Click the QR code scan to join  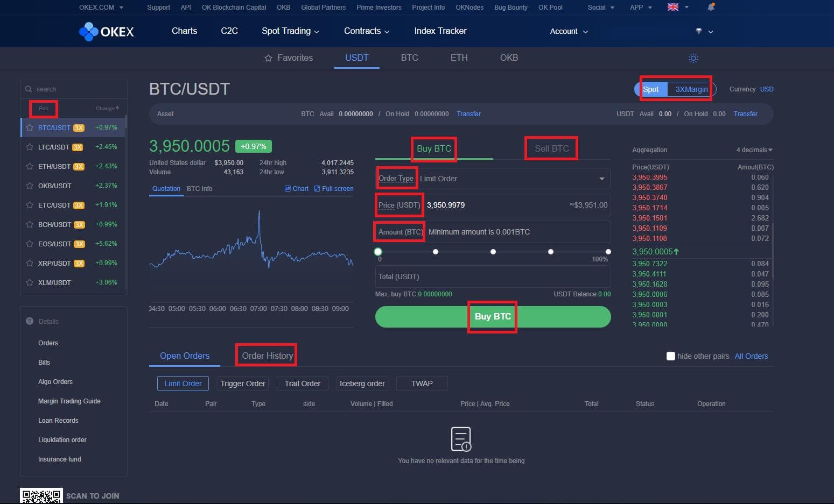coord(41,496)
